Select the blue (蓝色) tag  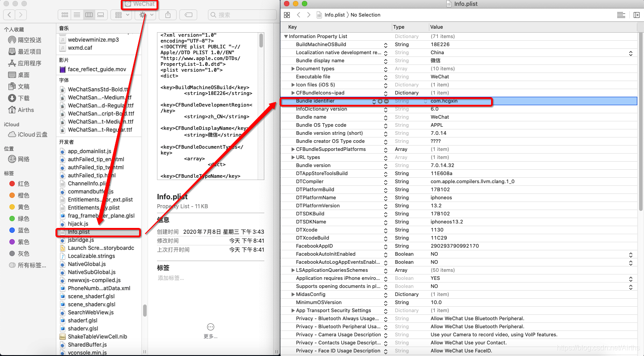click(x=20, y=230)
